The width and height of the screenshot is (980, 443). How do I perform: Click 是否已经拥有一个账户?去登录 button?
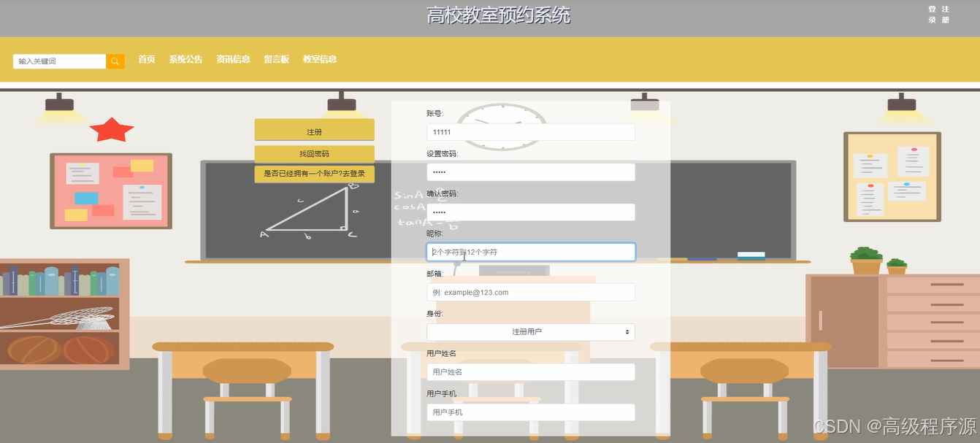click(314, 174)
